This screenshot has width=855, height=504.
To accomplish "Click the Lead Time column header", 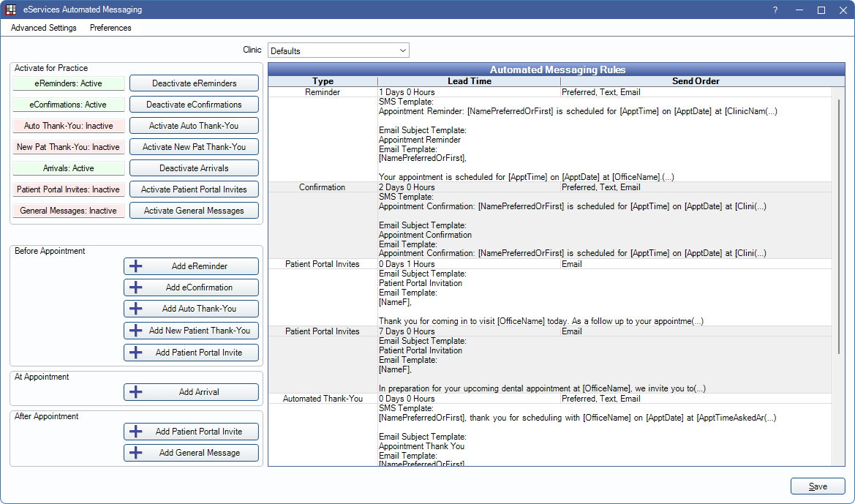I will [x=469, y=81].
